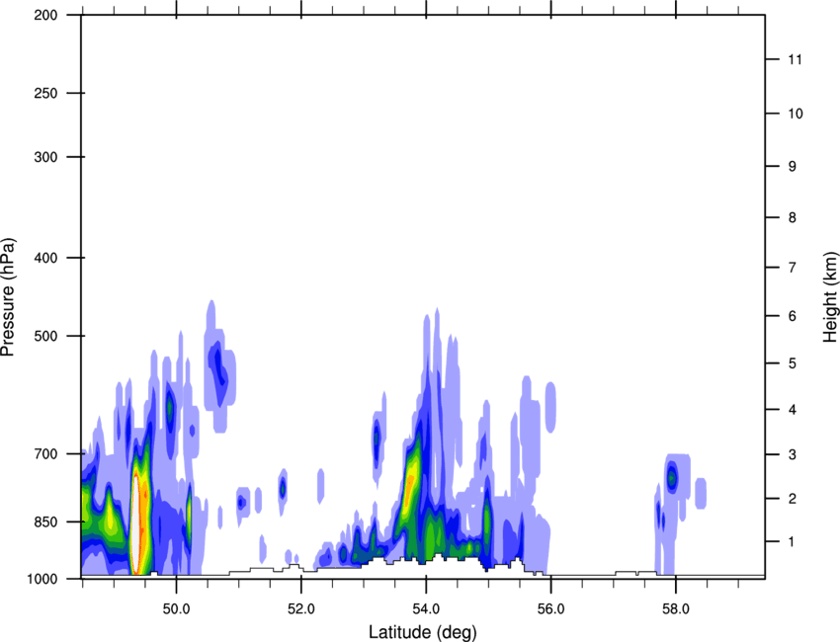Screen dimensions: 840x642
Task: Click the 50.0 latitude tick label
Action: (176, 609)
